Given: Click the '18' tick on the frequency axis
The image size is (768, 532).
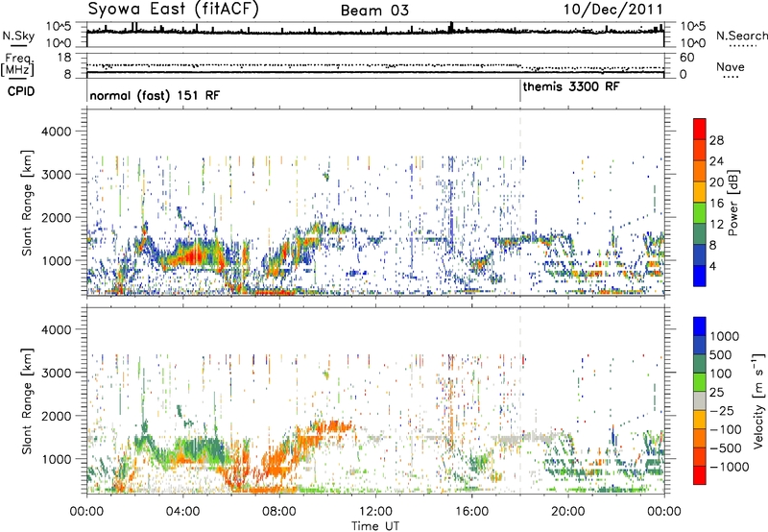Looking at the screenshot, I should pyautogui.click(x=64, y=58).
